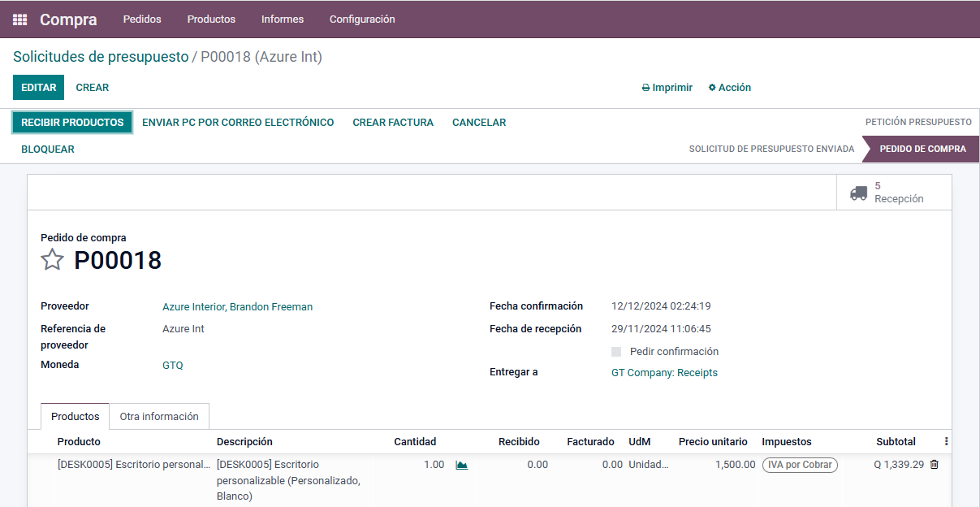Open the Configuración menu

coord(362,19)
